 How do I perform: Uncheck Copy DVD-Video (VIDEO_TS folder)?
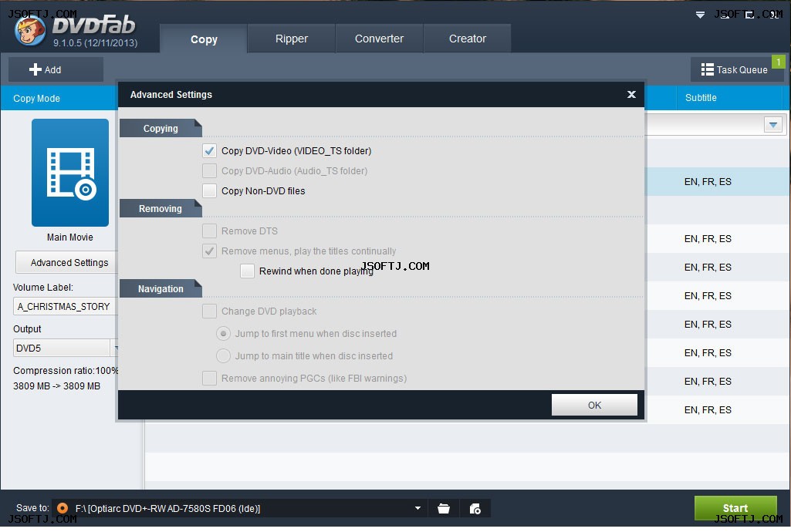(x=209, y=150)
